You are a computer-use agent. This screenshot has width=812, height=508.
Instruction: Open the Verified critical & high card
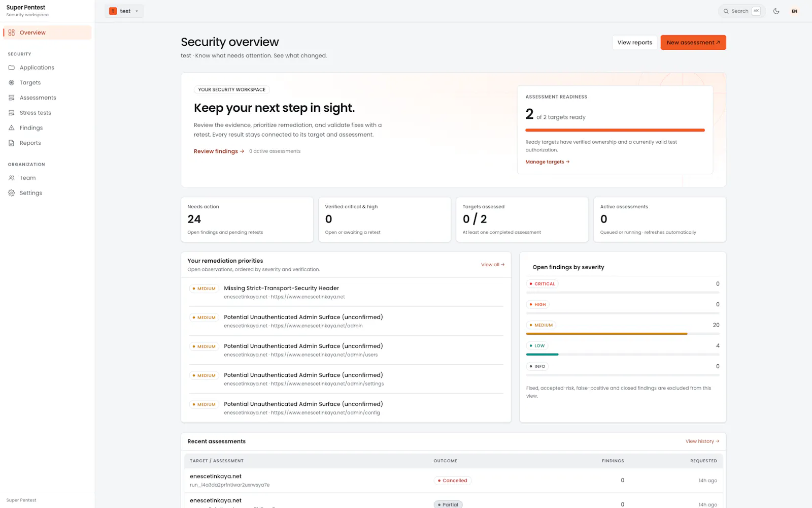click(x=385, y=219)
